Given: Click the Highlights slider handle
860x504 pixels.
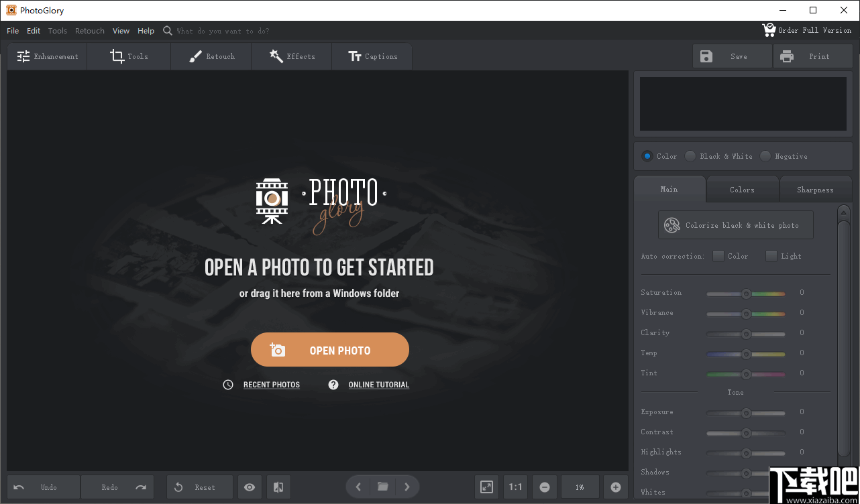Looking at the screenshot, I should click(x=746, y=453).
